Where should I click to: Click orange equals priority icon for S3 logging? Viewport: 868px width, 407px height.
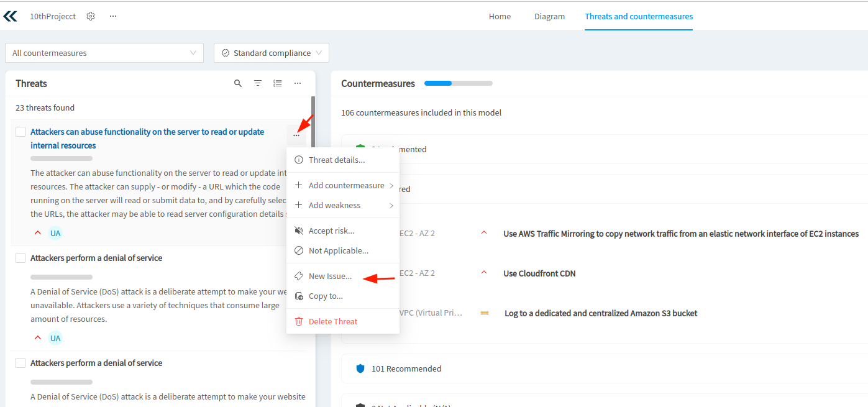(x=485, y=313)
